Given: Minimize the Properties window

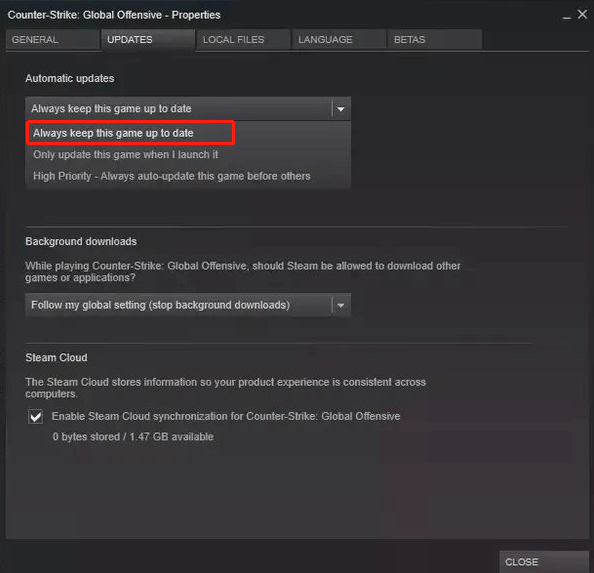Looking at the screenshot, I should (x=566, y=16).
